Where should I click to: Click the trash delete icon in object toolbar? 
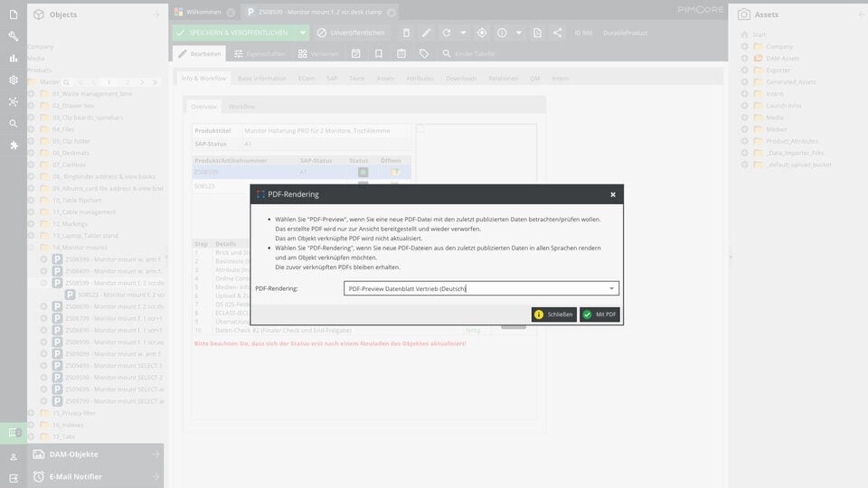pos(406,33)
